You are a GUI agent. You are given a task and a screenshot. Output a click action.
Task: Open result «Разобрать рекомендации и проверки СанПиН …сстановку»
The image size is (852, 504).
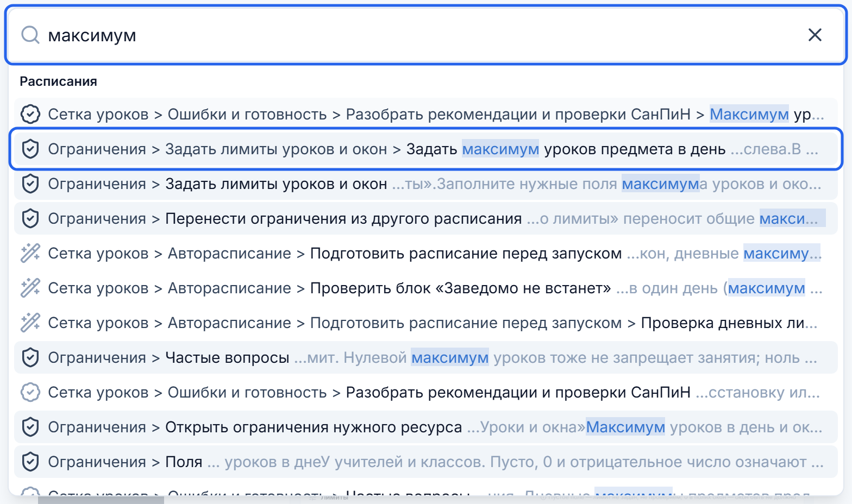coord(426,392)
